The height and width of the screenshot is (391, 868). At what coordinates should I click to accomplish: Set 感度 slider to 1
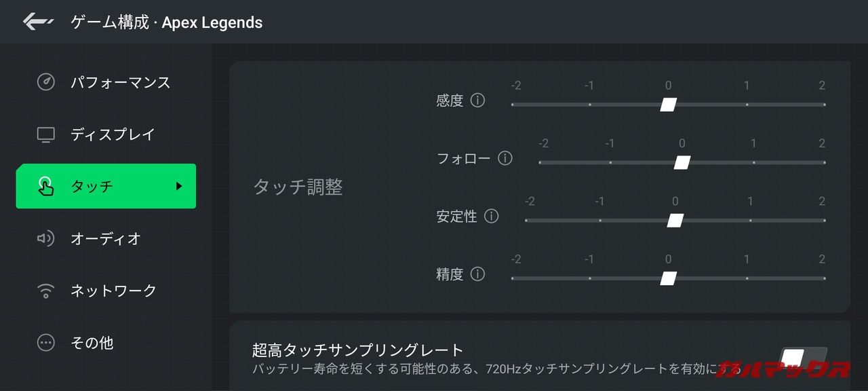tap(747, 105)
